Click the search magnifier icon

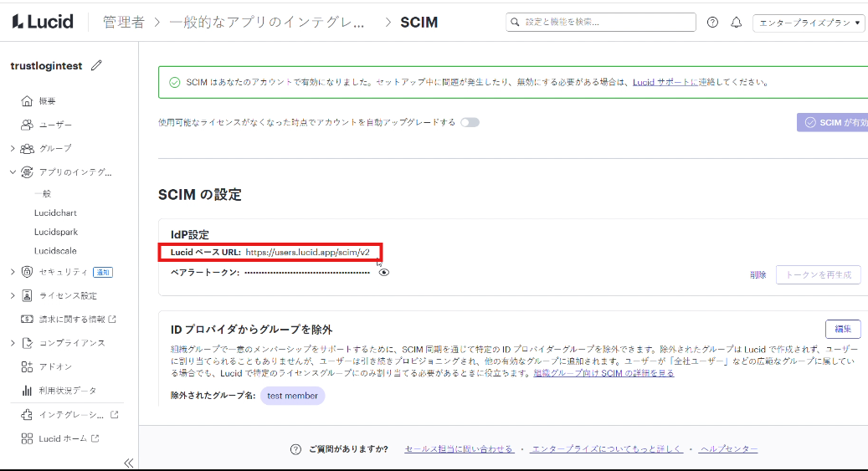pyautogui.click(x=515, y=22)
